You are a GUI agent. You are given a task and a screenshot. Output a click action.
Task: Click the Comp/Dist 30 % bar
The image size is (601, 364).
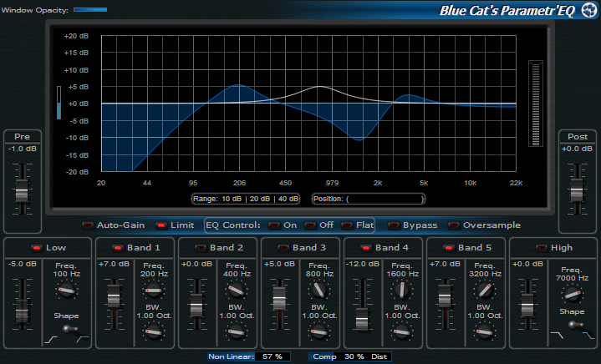350,356
